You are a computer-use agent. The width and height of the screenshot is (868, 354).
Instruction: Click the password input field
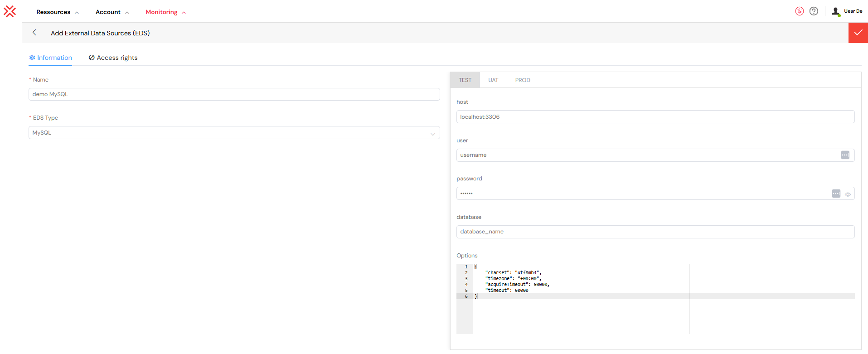pos(655,194)
